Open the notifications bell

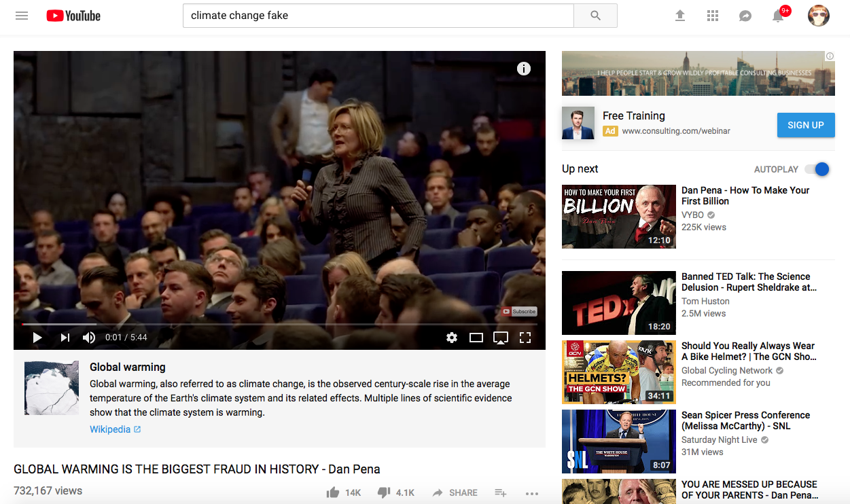(779, 16)
